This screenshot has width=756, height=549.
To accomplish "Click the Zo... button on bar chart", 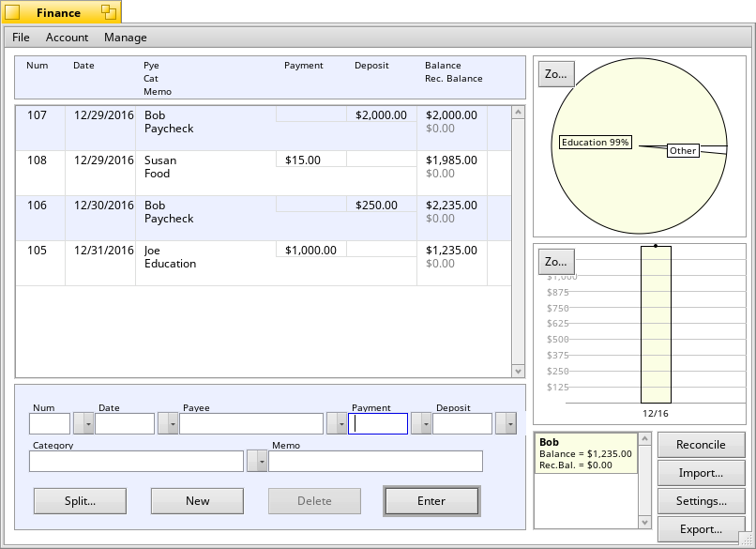I will click(x=556, y=262).
